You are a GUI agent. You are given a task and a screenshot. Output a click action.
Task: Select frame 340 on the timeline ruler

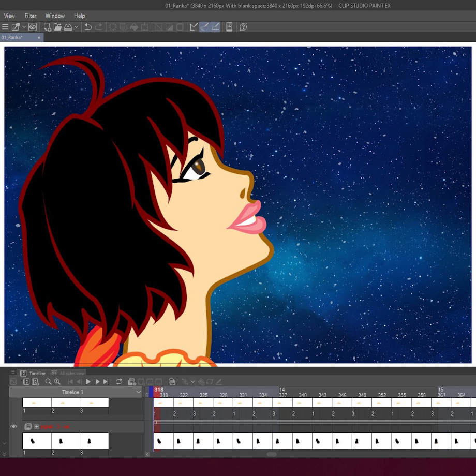(303, 395)
